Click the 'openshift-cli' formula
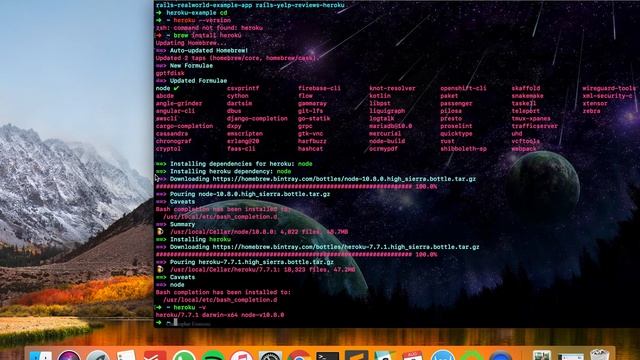Screen dimensions: 640x360 463,88
